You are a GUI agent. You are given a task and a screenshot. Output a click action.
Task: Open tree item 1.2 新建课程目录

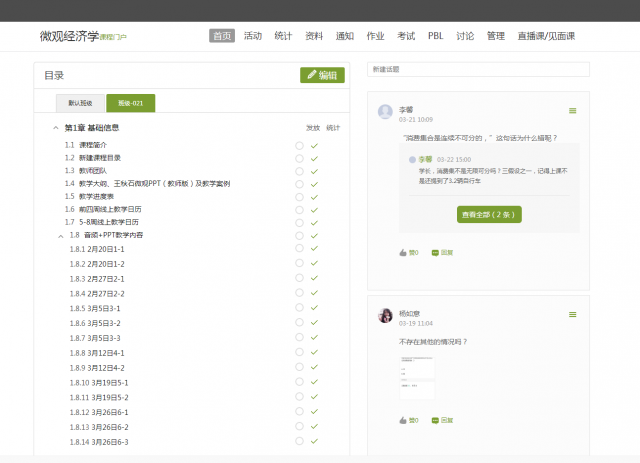click(100, 158)
